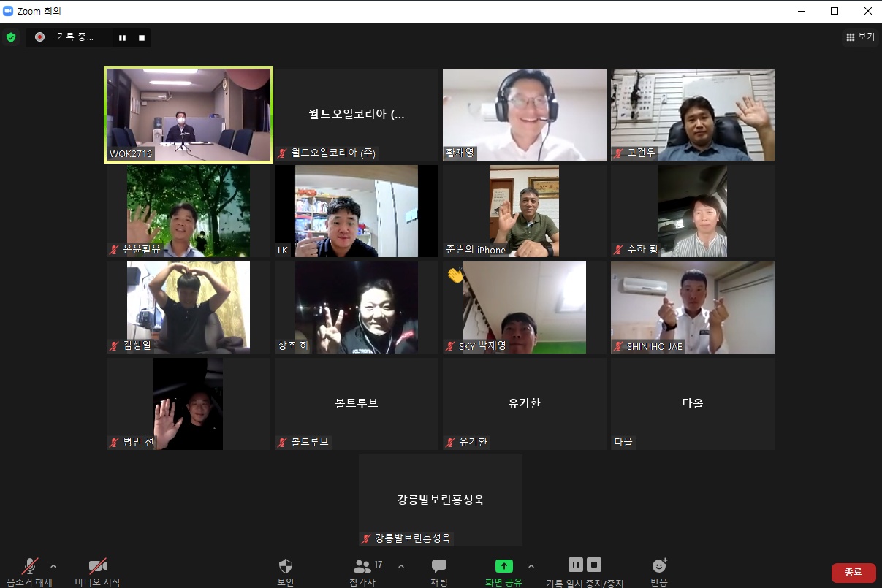
Task: Click muted mic icon beside 온윤활유 name
Action: (x=115, y=250)
